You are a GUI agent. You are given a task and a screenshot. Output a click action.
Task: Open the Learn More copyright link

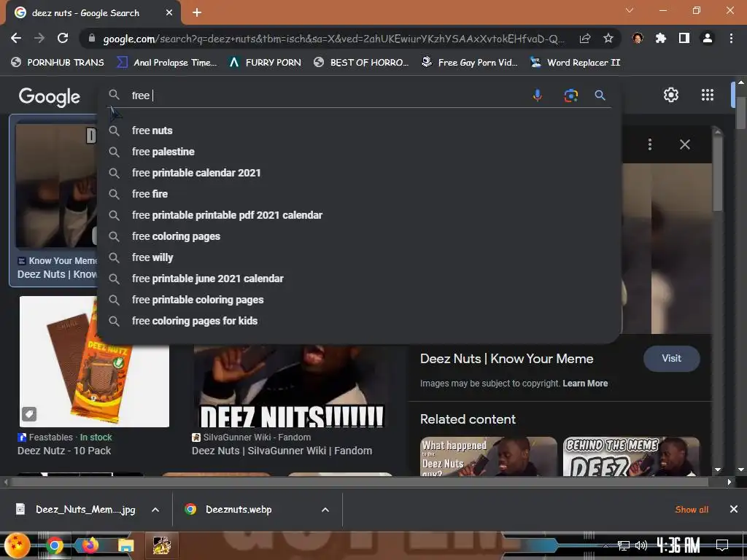(x=585, y=384)
